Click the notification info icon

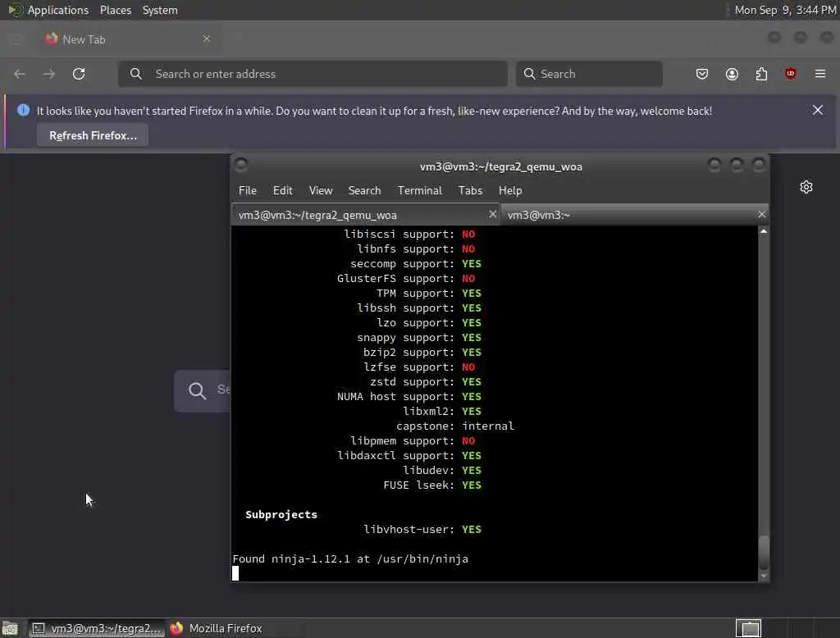23,111
